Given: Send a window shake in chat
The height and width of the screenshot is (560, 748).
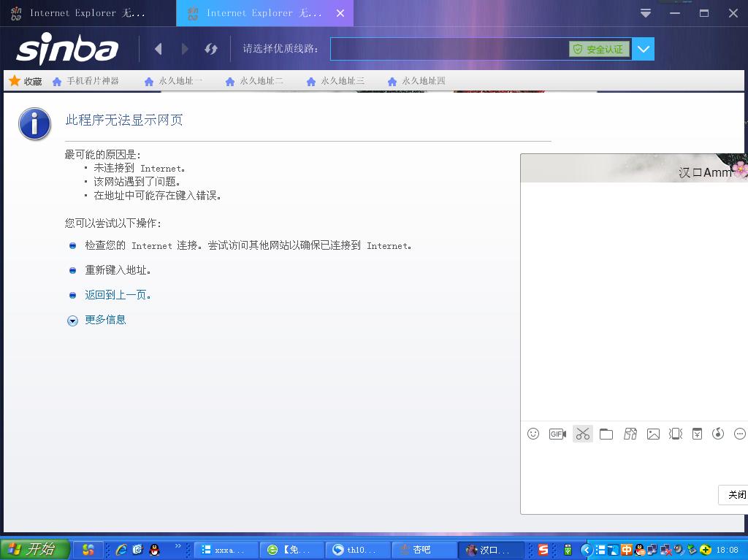Looking at the screenshot, I should (676, 434).
